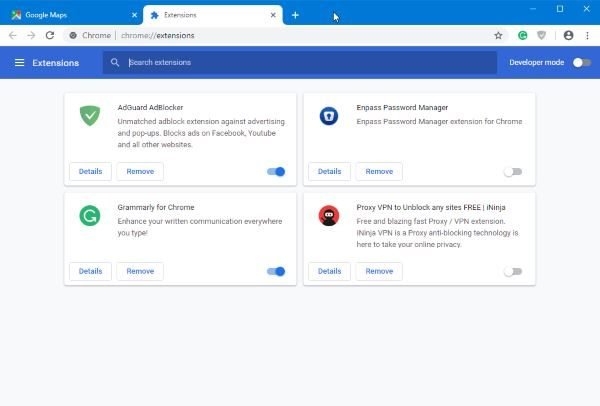Open Details for AdGuard AdBlocker
Viewport: 600px width, 406px height.
click(x=90, y=171)
